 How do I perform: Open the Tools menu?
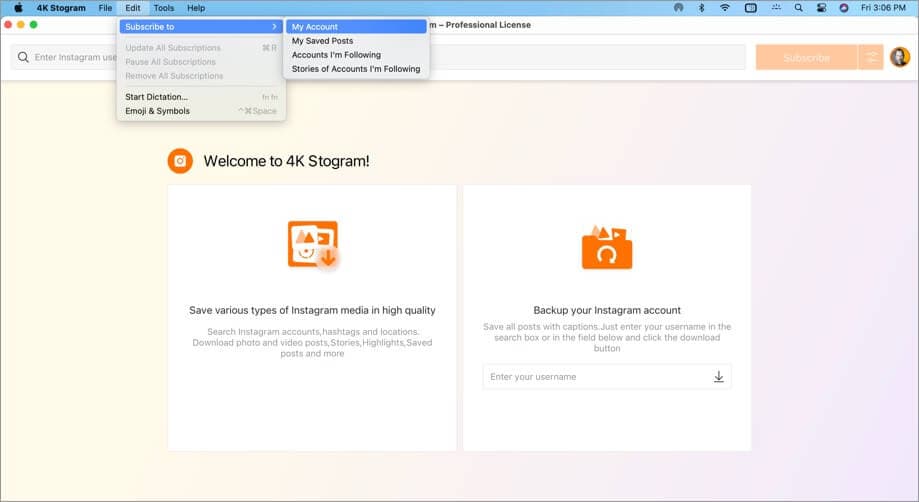(164, 8)
